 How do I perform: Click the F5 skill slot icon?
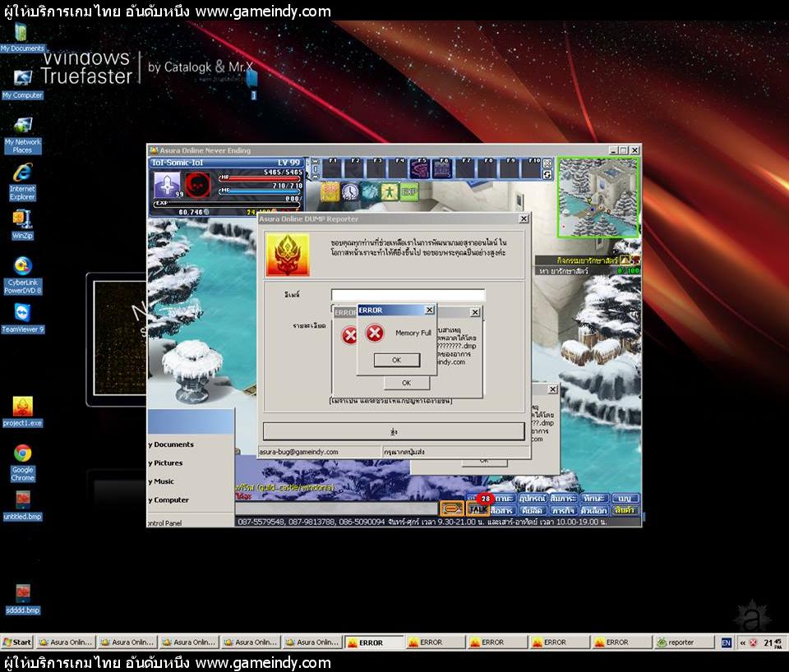[419, 168]
